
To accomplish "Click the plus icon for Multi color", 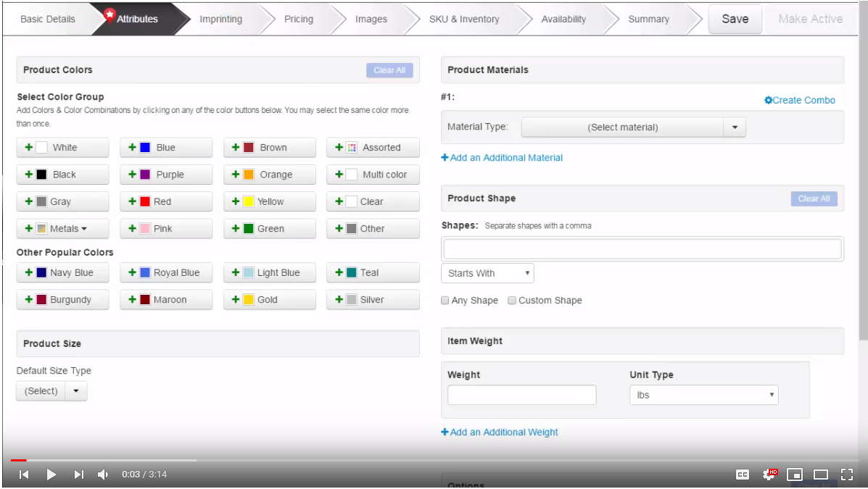I will 339,175.
